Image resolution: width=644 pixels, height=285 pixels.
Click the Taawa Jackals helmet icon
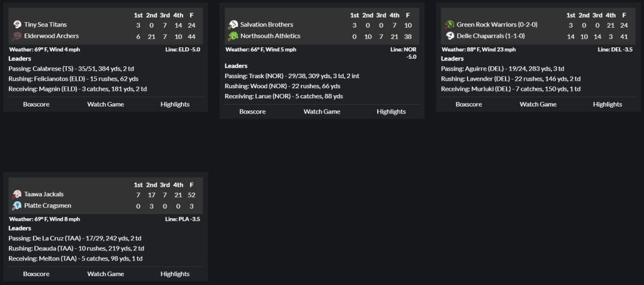coord(18,194)
